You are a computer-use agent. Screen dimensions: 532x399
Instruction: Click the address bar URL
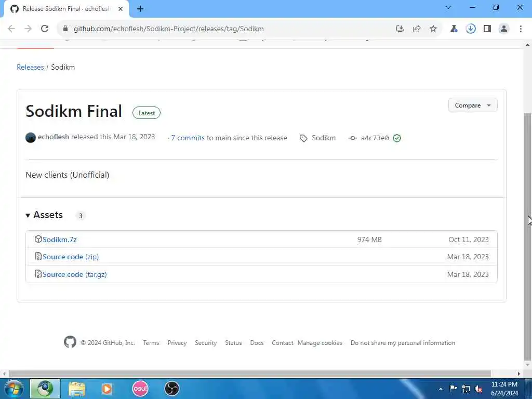[x=169, y=29]
